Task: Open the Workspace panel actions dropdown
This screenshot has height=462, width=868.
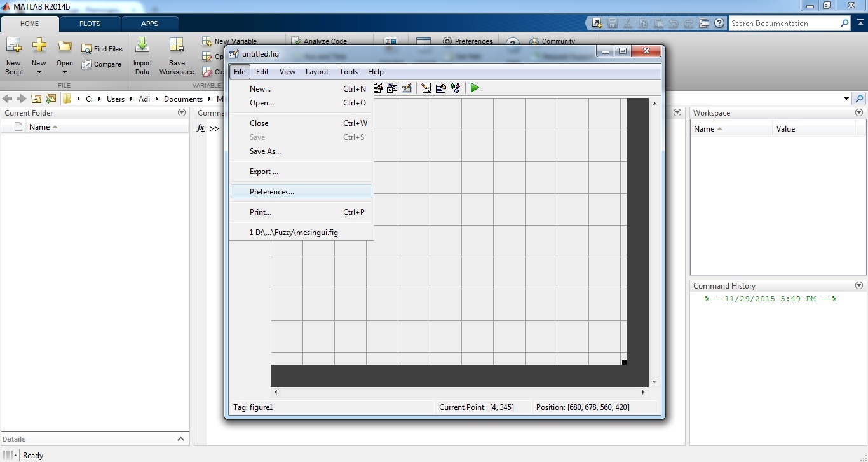Action: 859,112
